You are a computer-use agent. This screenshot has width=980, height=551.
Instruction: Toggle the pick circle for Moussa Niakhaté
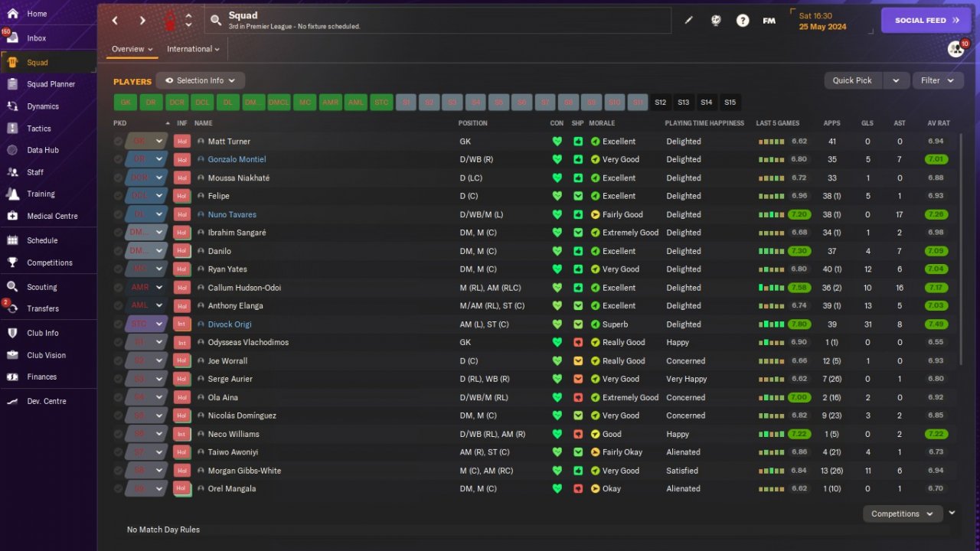[x=118, y=178]
